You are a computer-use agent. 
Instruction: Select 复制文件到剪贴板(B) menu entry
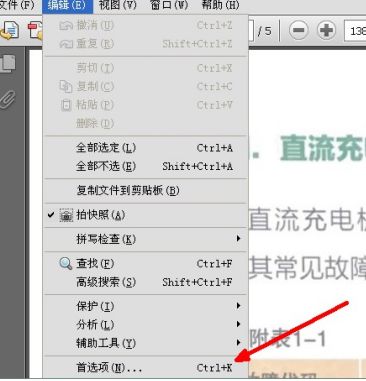click(x=146, y=190)
